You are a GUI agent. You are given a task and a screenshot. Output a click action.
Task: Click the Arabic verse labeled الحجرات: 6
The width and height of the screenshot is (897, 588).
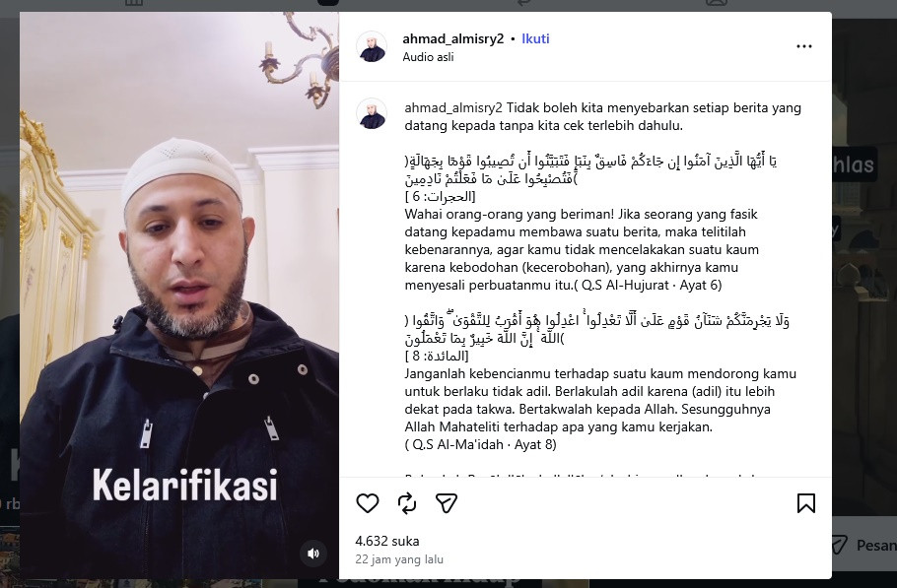591,169
